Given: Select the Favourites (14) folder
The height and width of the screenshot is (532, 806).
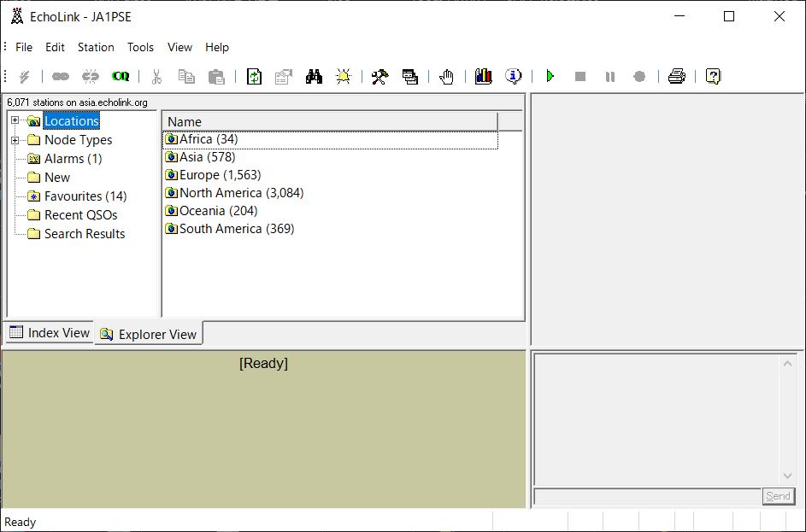Looking at the screenshot, I should (85, 196).
